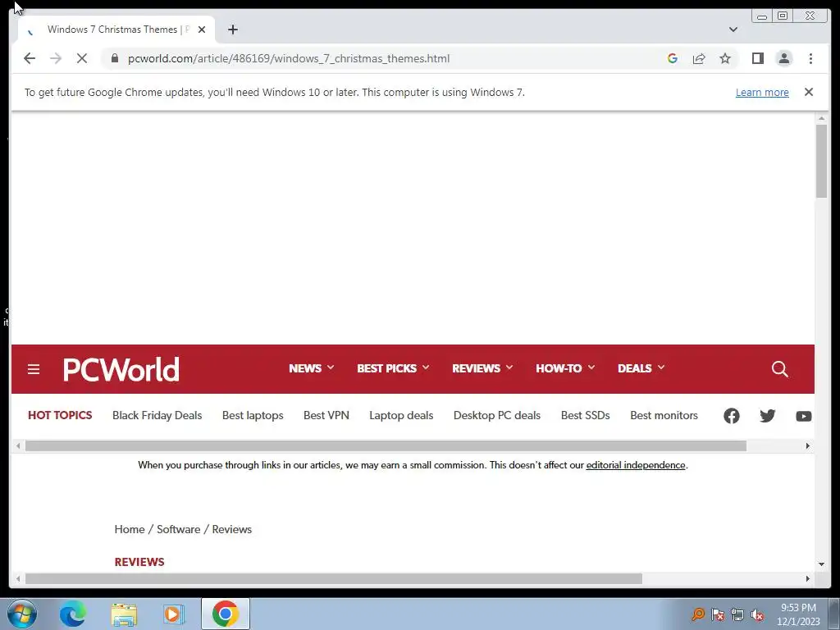The width and height of the screenshot is (840, 630).
Task: Open the network tray icon
Action: 737,614
